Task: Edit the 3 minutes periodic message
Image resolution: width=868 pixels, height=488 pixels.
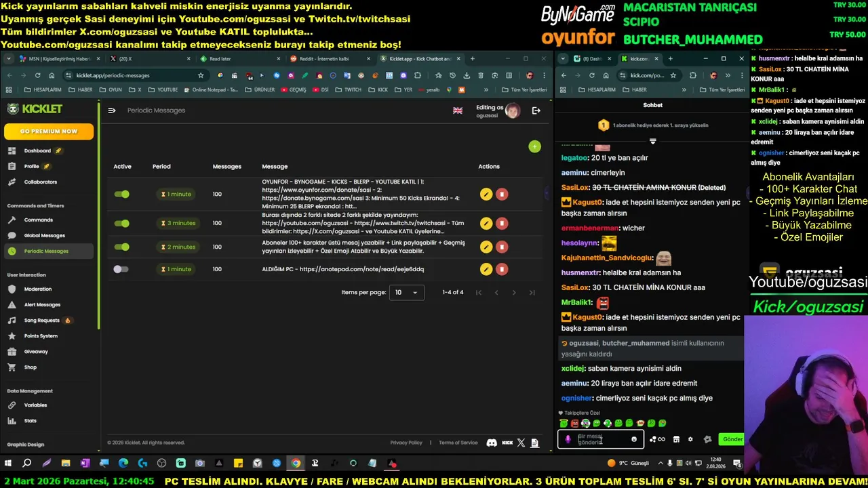Action: [x=486, y=223]
